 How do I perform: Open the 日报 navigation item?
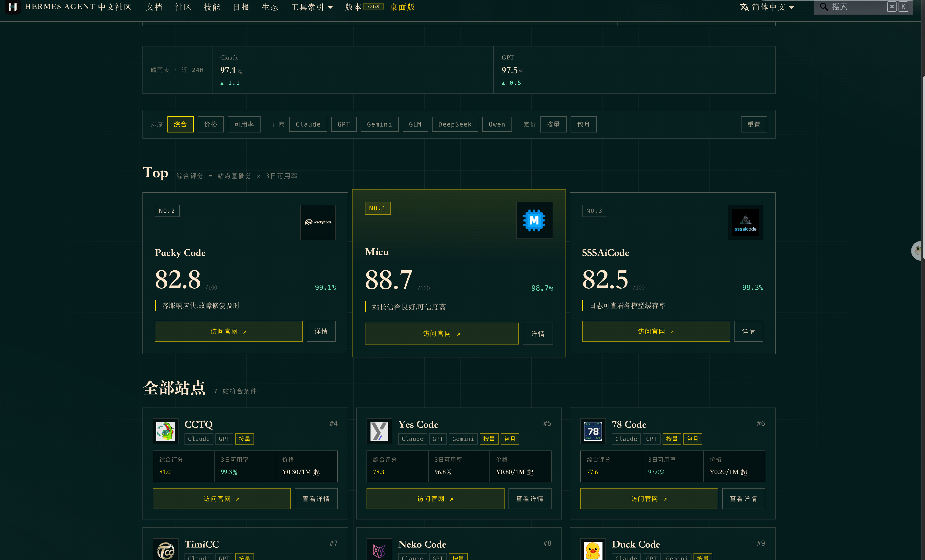(x=241, y=7)
